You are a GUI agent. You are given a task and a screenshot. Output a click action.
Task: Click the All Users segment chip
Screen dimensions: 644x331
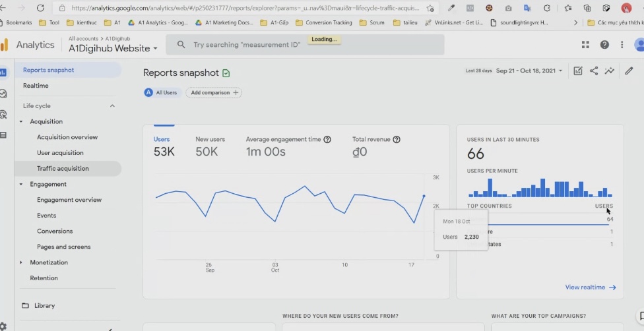click(x=162, y=93)
